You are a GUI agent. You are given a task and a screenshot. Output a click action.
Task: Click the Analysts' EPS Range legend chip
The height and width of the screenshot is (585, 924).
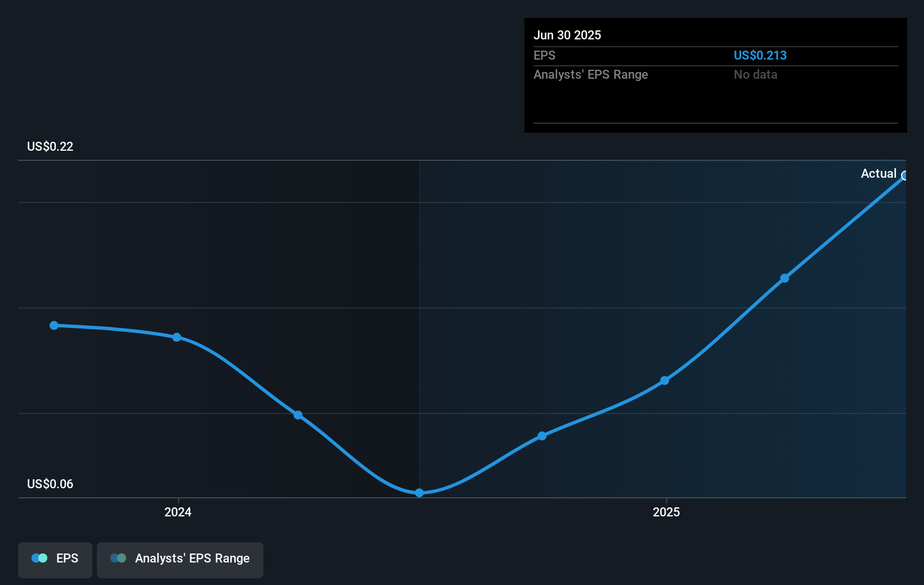(180, 559)
